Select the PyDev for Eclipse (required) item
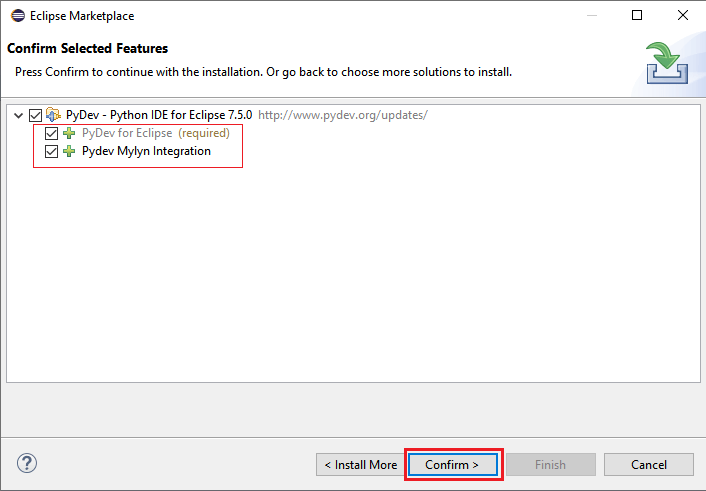706x491 pixels. click(x=155, y=133)
